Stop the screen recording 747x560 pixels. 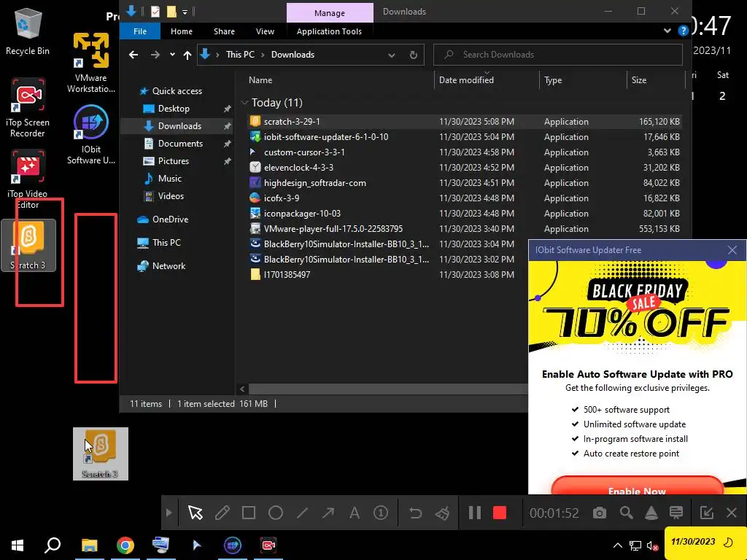pos(499,513)
